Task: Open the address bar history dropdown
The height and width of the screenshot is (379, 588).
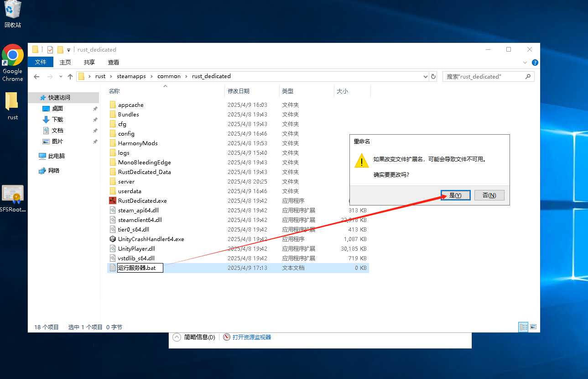Action: pyautogui.click(x=425, y=76)
